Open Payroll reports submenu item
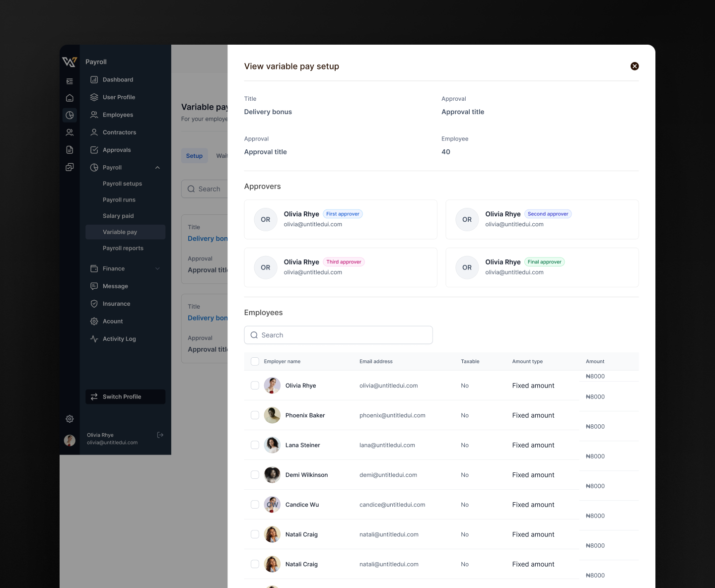 (123, 248)
